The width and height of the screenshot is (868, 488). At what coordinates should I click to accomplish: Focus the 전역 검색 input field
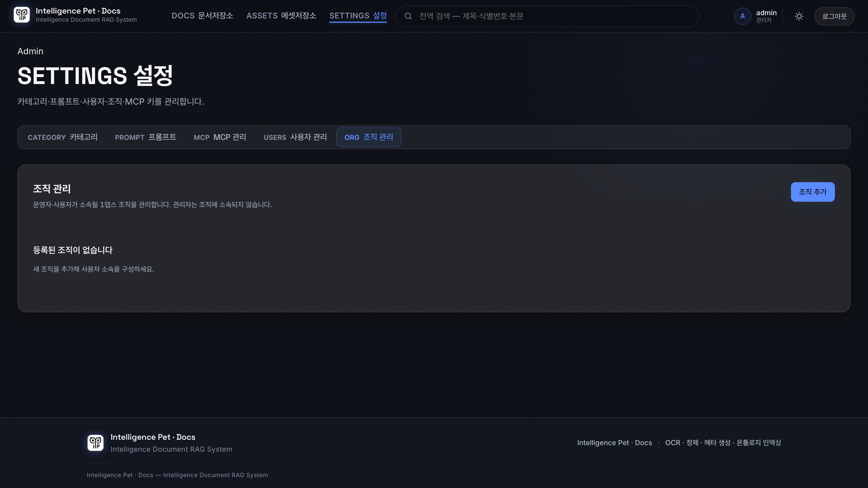pyautogui.click(x=547, y=16)
